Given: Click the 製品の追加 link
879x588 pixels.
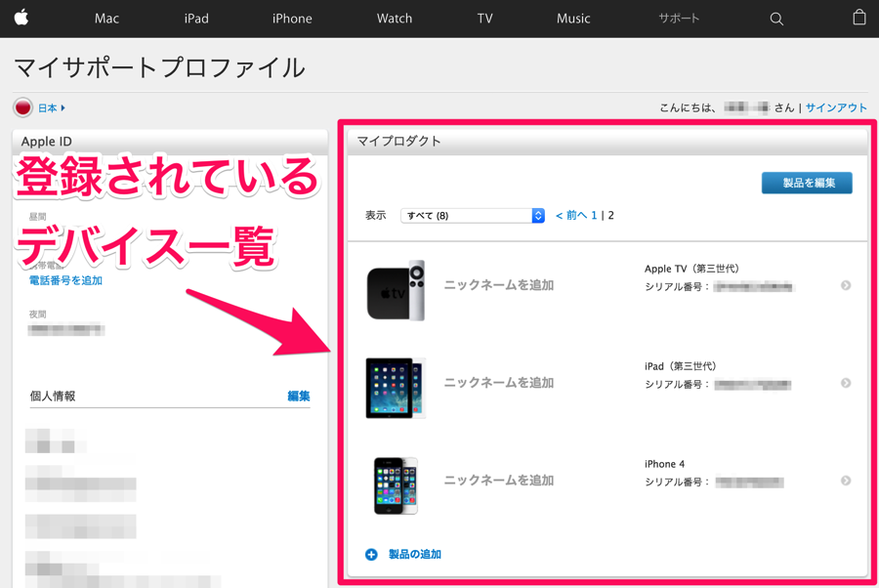Looking at the screenshot, I should tap(415, 555).
